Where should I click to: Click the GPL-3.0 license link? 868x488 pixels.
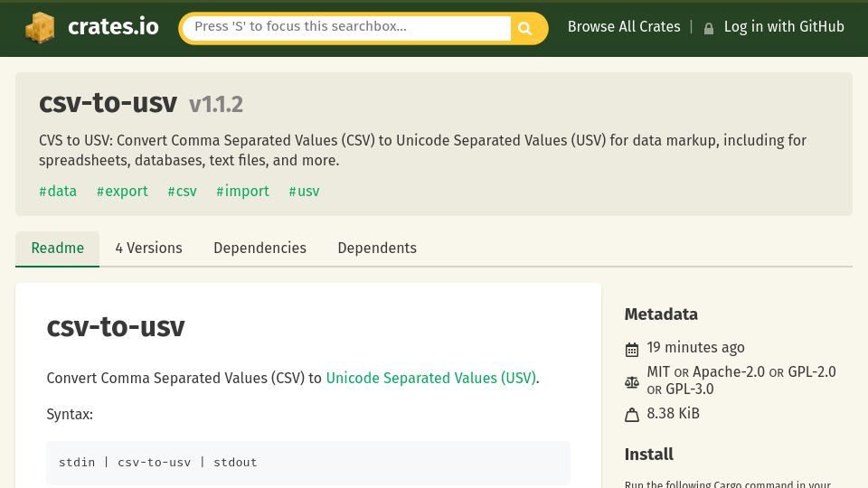tap(689, 389)
